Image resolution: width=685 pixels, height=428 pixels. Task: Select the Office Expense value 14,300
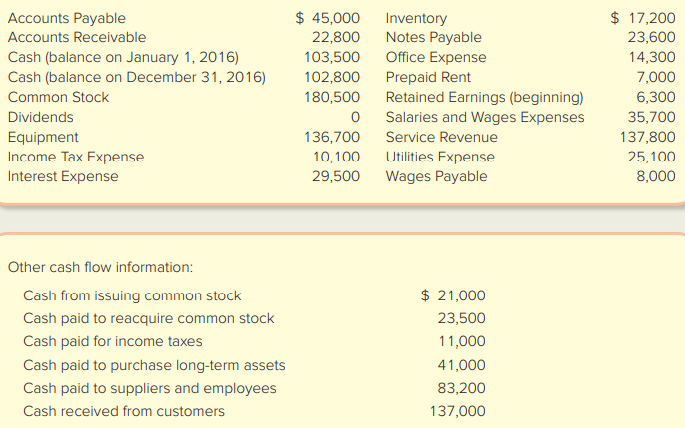click(652, 57)
